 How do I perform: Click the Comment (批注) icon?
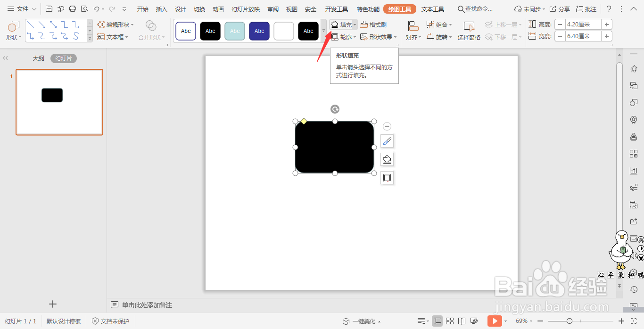586,9
